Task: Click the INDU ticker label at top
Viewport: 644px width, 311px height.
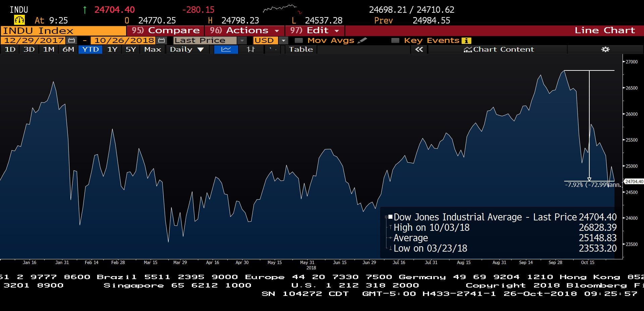Action: [19, 10]
